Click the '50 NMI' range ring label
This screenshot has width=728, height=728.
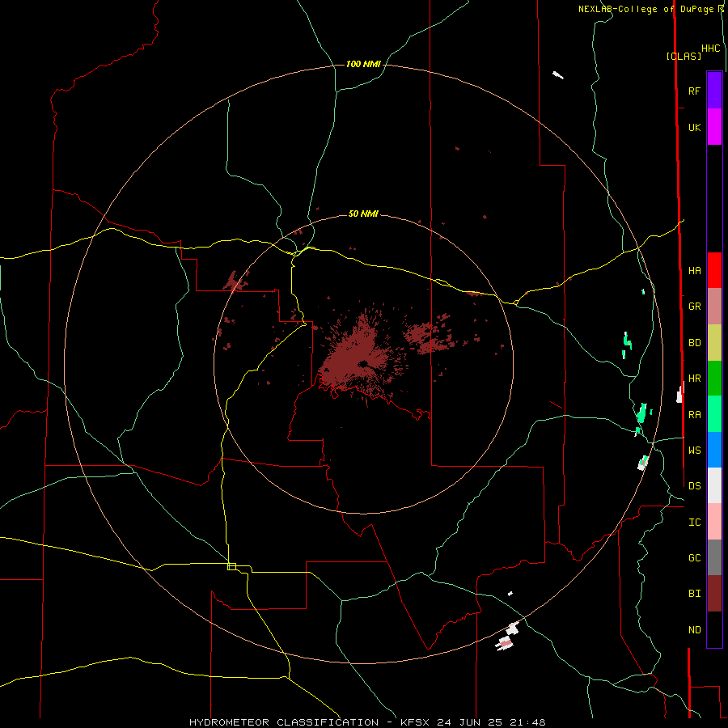pos(363,214)
